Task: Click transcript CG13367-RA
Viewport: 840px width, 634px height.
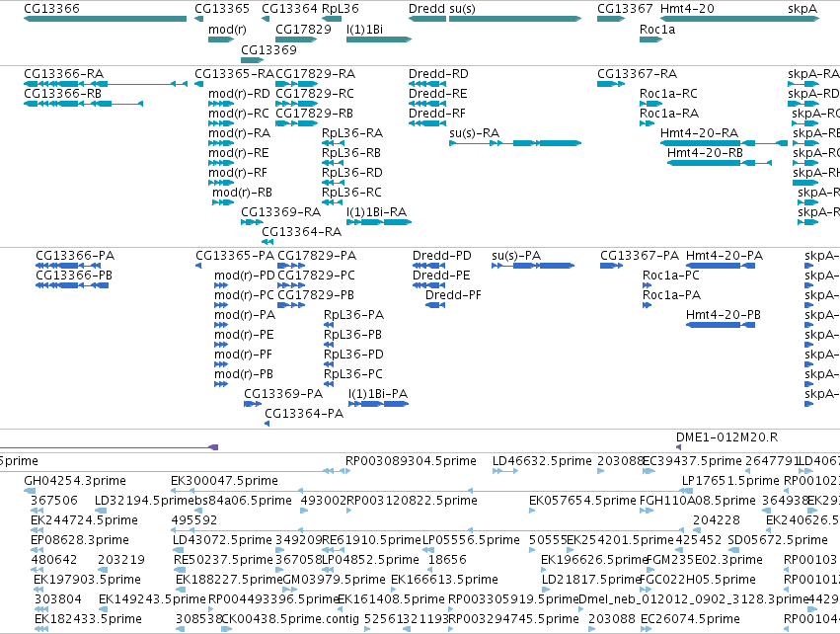Action: pyautogui.click(x=611, y=84)
